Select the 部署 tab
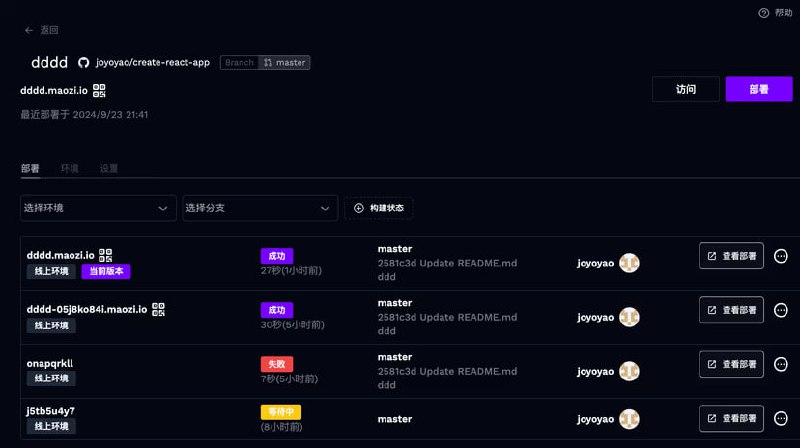This screenshot has height=448, width=800. tap(30, 168)
